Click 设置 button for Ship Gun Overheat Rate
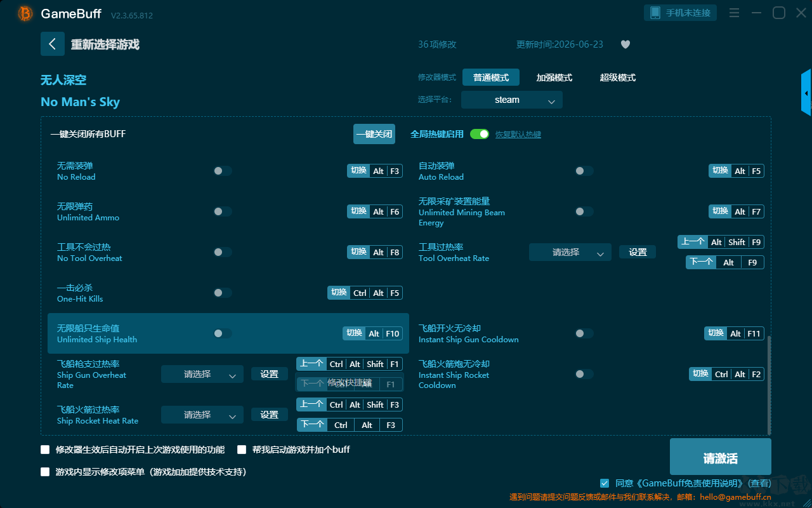The image size is (812, 508). point(270,374)
